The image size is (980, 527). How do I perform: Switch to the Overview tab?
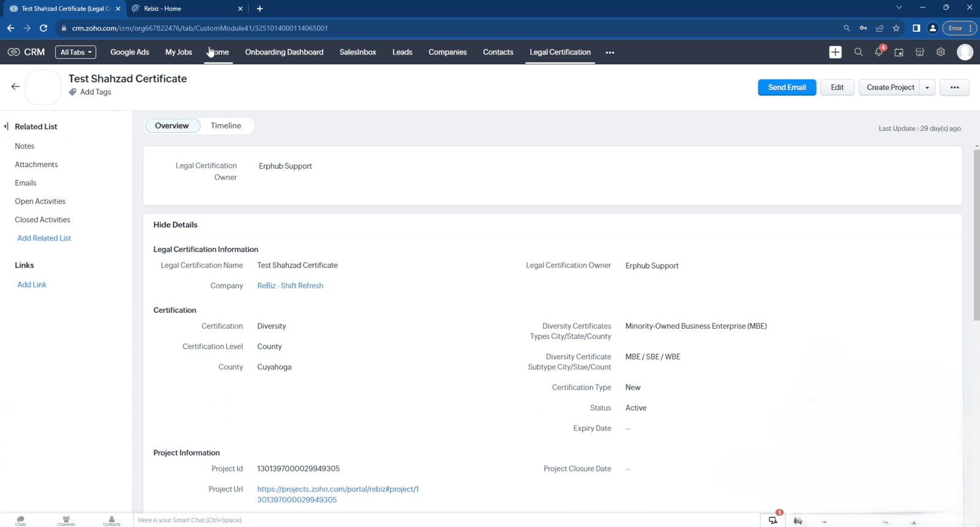click(x=172, y=125)
